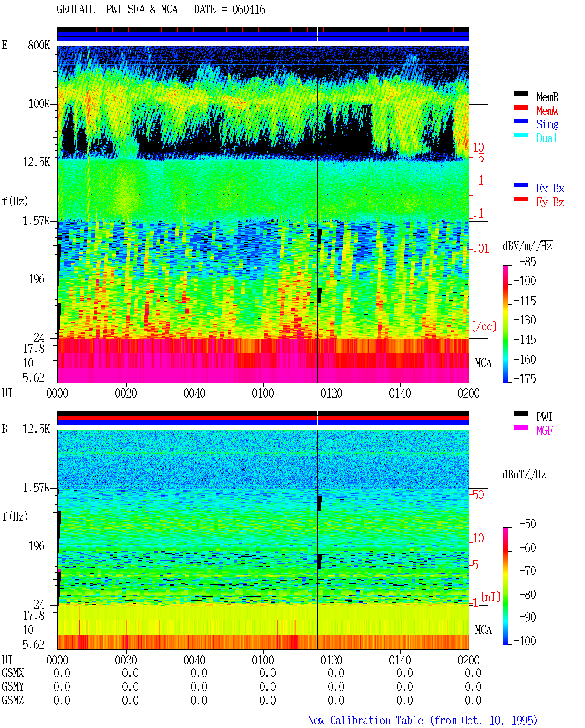
Task: Click the 'GSMY' row label
Action: click(x=13, y=687)
